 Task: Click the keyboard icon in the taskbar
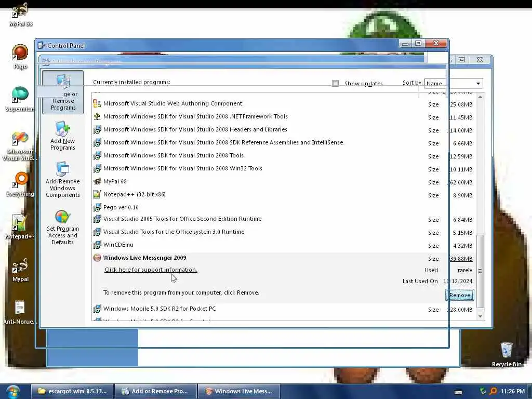458,392
